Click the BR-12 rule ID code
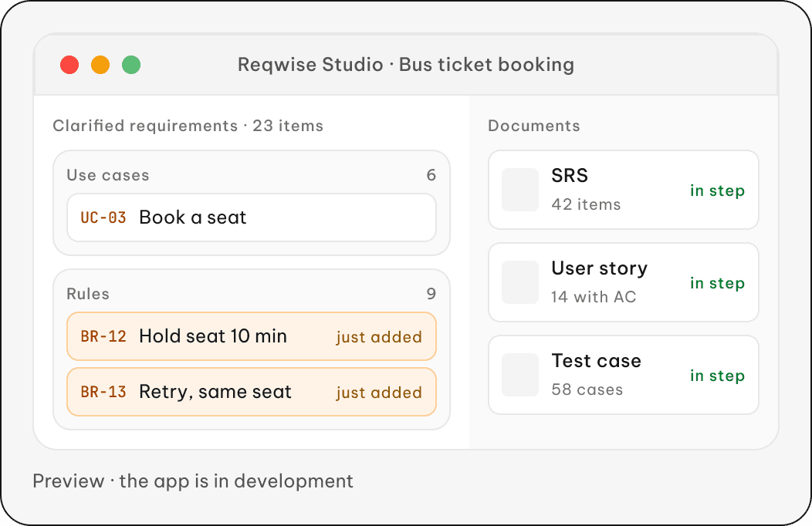 point(103,337)
